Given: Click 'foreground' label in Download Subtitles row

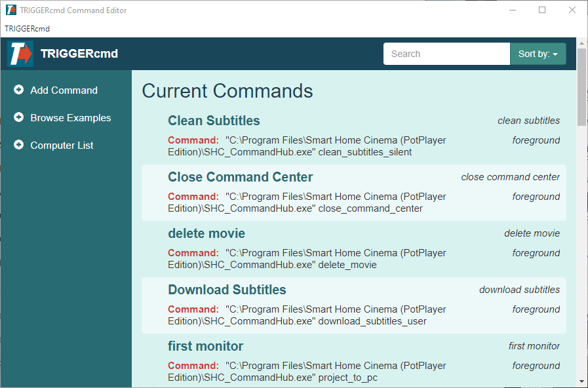Looking at the screenshot, I should point(536,309).
